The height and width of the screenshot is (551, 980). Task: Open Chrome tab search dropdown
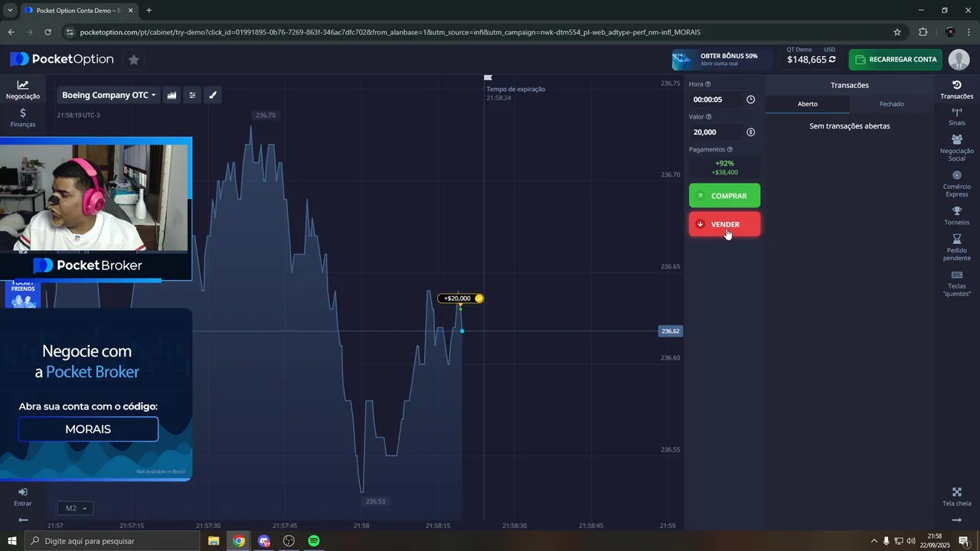point(10,10)
